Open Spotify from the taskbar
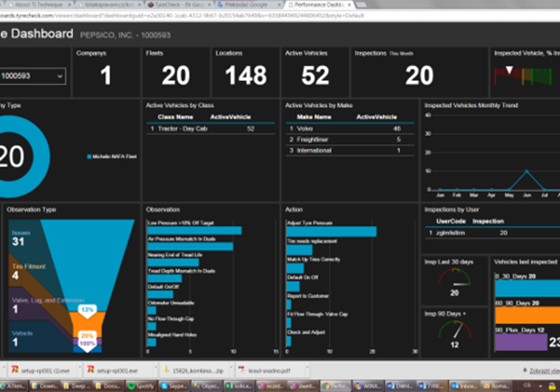Screen dimensions: 560x392 click(140, 386)
